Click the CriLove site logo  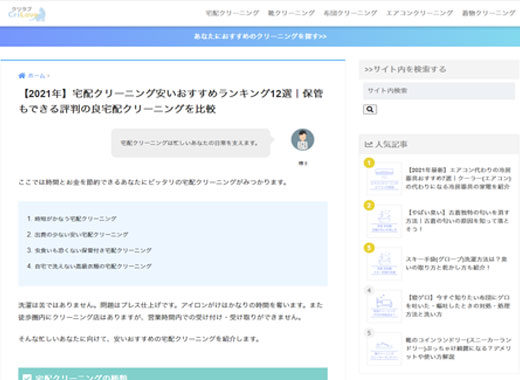[x=27, y=14]
